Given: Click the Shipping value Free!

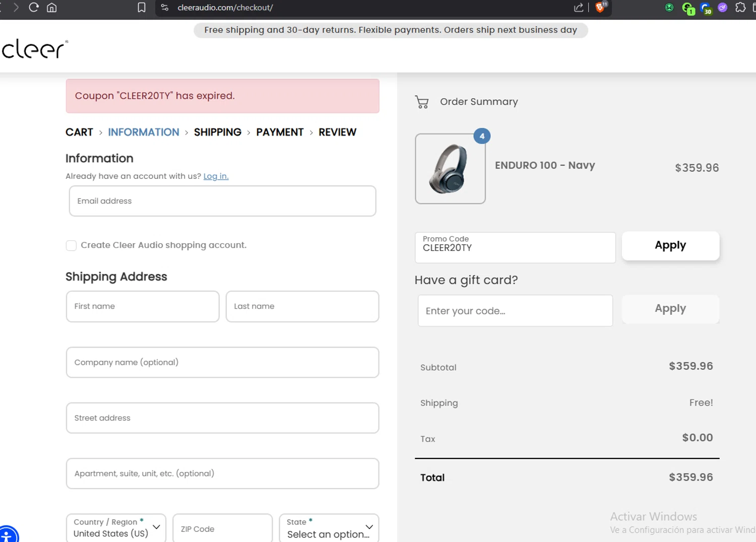Looking at the screenshot, I should coord(701,402).
